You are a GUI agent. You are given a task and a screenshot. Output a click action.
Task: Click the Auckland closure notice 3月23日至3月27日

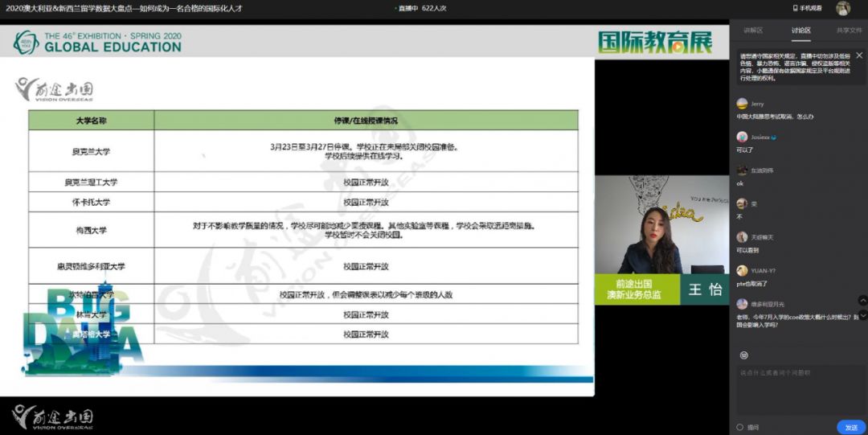366,151
